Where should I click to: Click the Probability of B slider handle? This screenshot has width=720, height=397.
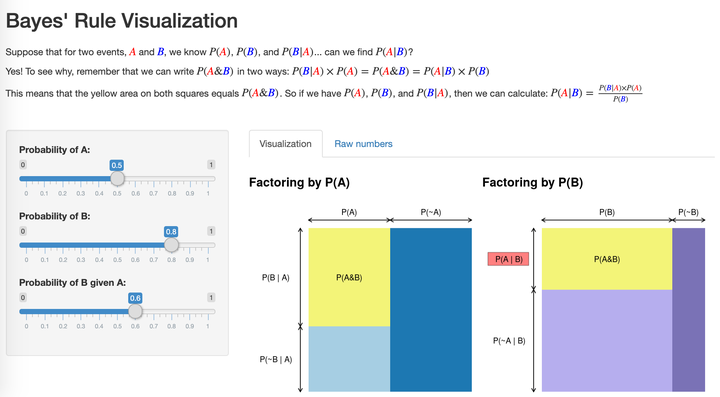(x=171, y=245)
